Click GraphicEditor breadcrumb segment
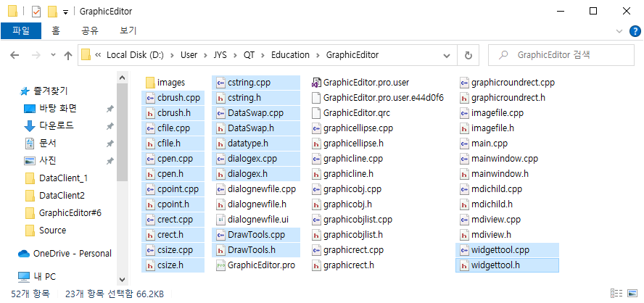 pyautogui.click(x=352, y=55)
